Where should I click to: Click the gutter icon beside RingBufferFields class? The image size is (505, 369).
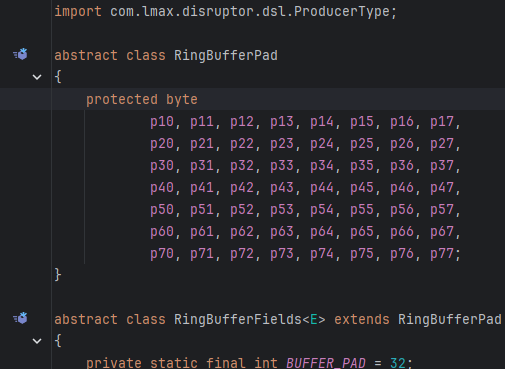(x=20, y=318)
